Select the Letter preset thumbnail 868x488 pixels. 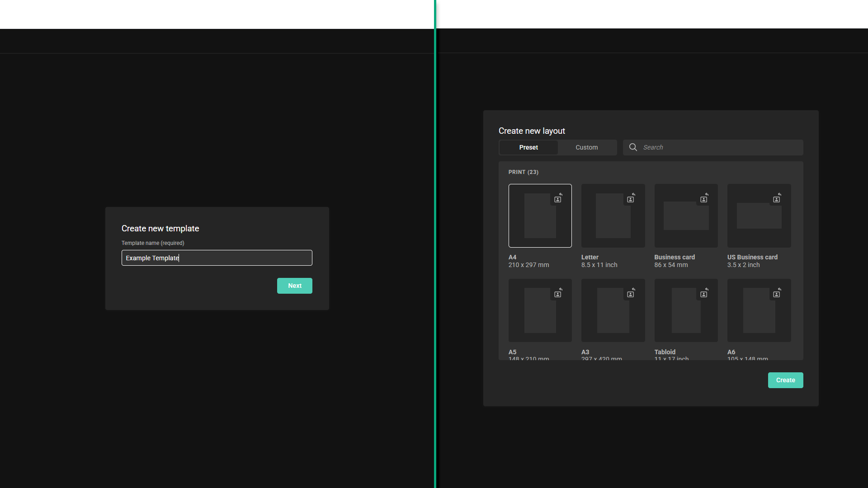(x=613, y=216)
